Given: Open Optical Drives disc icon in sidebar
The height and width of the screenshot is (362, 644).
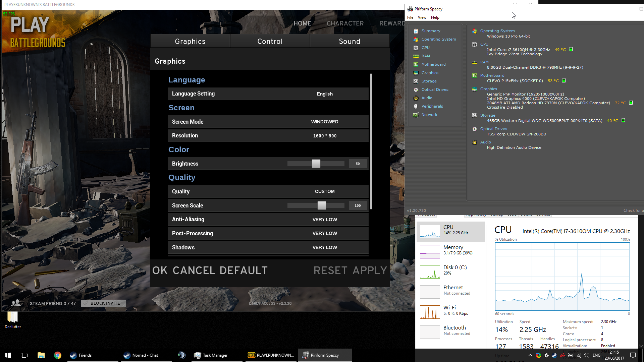Looking at the screenshot, I should [416, 89].
